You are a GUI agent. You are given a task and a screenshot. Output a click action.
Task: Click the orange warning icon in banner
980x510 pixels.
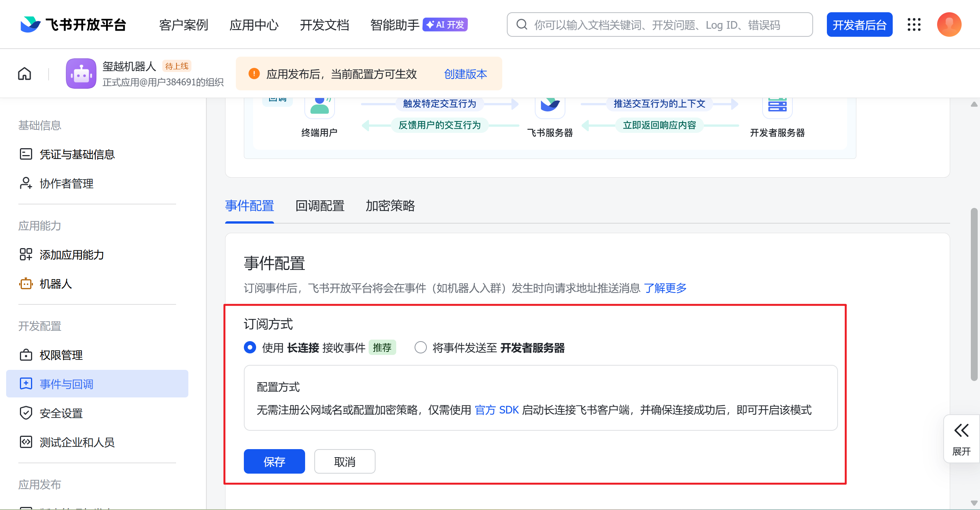pyautogui.click(x=254, y=74)
